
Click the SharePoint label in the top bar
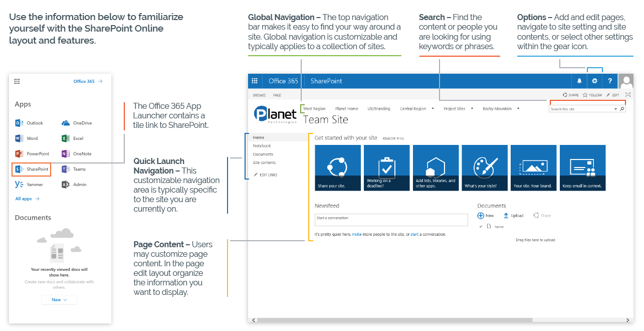click(326, 81)
